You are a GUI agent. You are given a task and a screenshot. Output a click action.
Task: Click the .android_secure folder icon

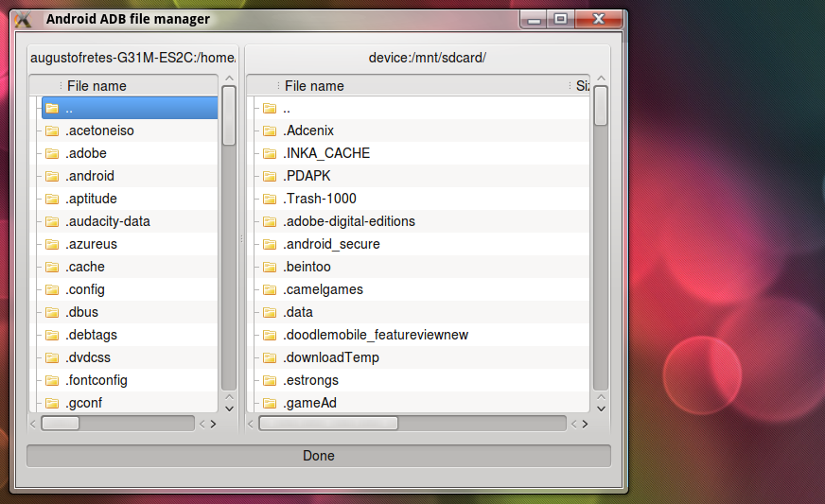(x=270, y=244)
